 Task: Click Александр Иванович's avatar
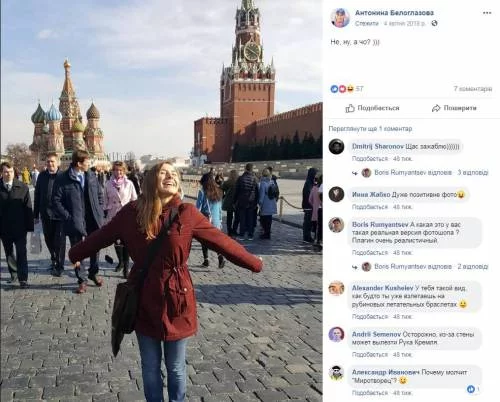pos(336,373)
